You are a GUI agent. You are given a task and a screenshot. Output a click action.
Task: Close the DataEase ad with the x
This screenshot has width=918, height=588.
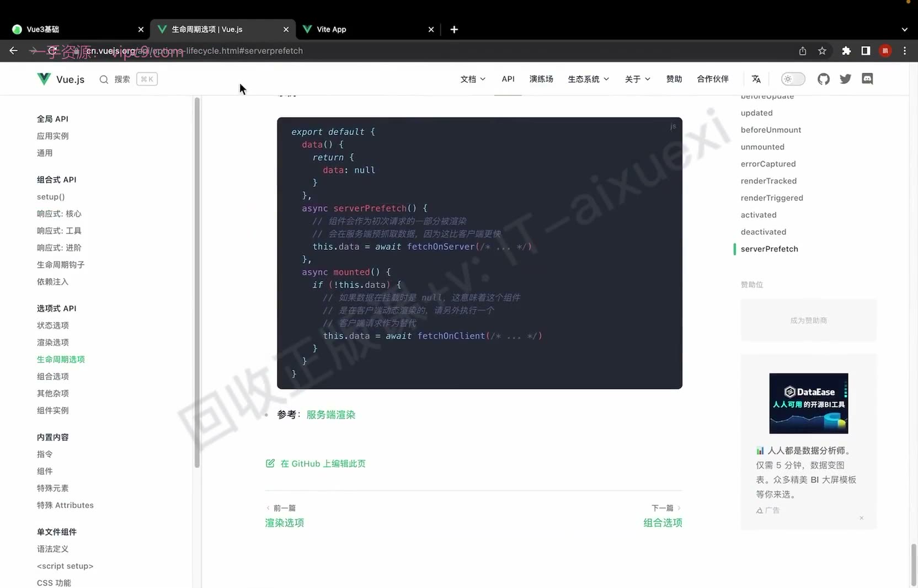(x=861, y=518)
